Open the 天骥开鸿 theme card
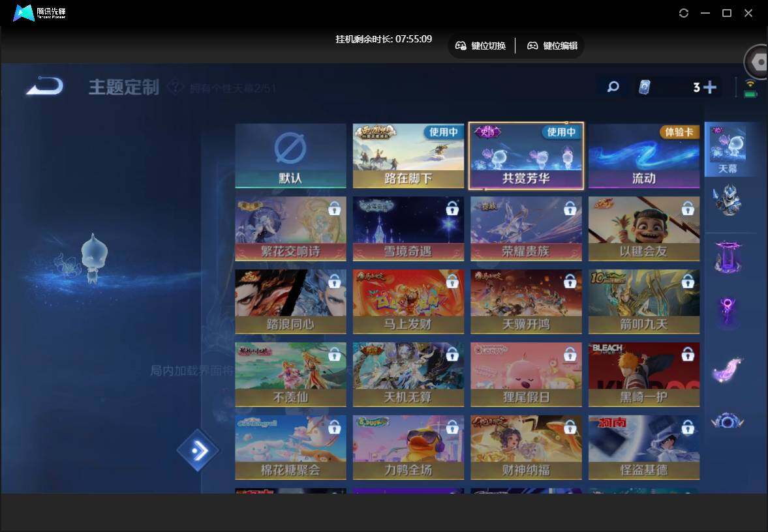Screen dimensions: 768x532 click(x=526, y=301)
